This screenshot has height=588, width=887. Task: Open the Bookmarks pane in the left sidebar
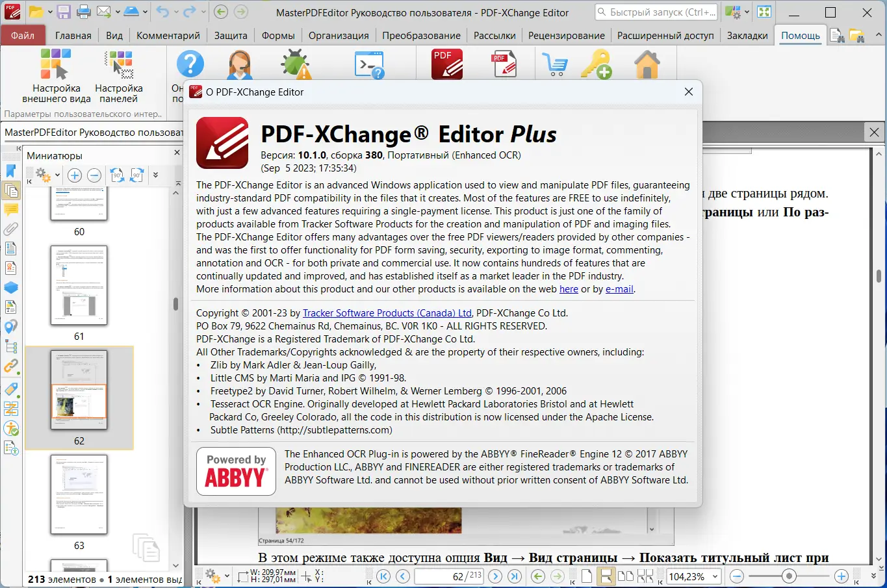(x=11, y=171)
